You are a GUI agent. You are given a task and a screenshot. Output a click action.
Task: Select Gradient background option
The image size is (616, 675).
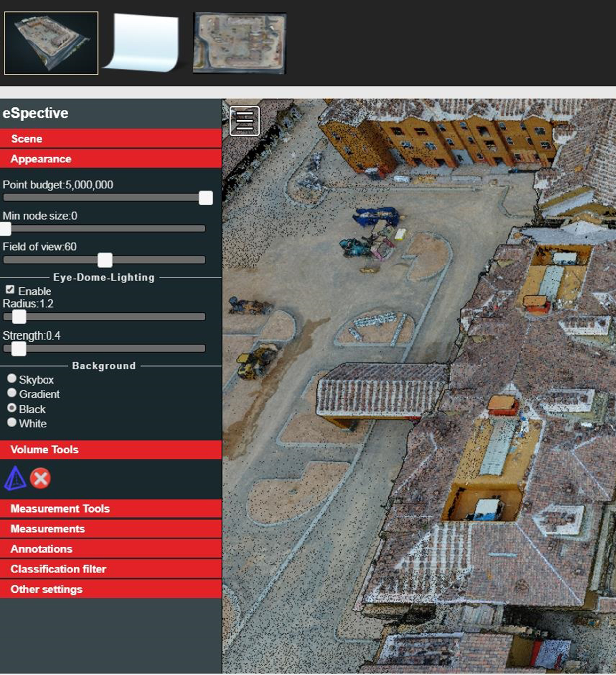tap(12, 393)
